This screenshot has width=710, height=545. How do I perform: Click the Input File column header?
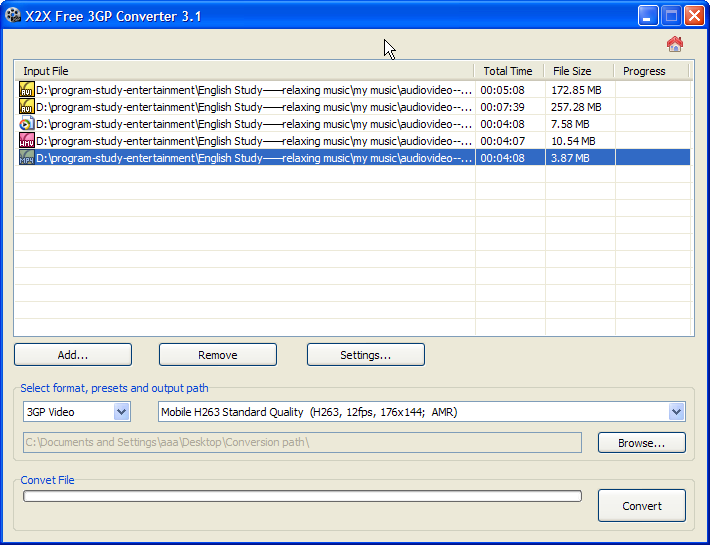[245, 71]
